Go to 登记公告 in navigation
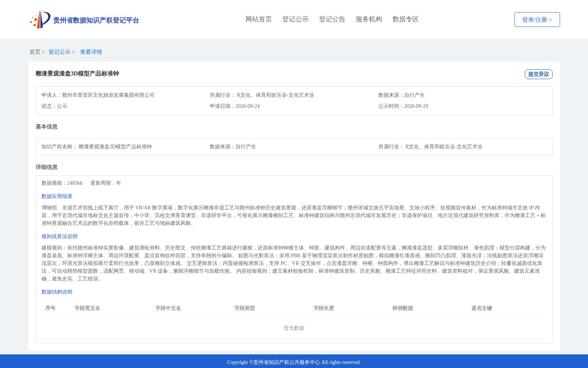 [x=332, y=19]
